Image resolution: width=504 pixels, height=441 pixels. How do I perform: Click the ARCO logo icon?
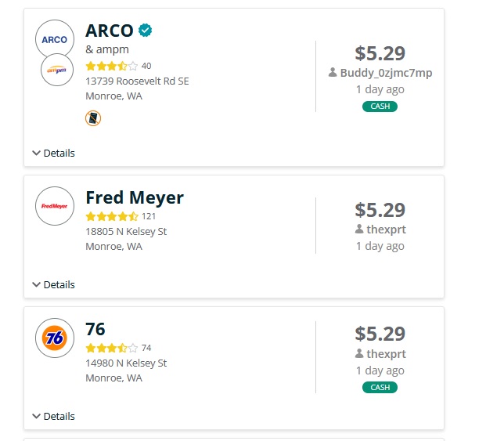click(55, 39)
